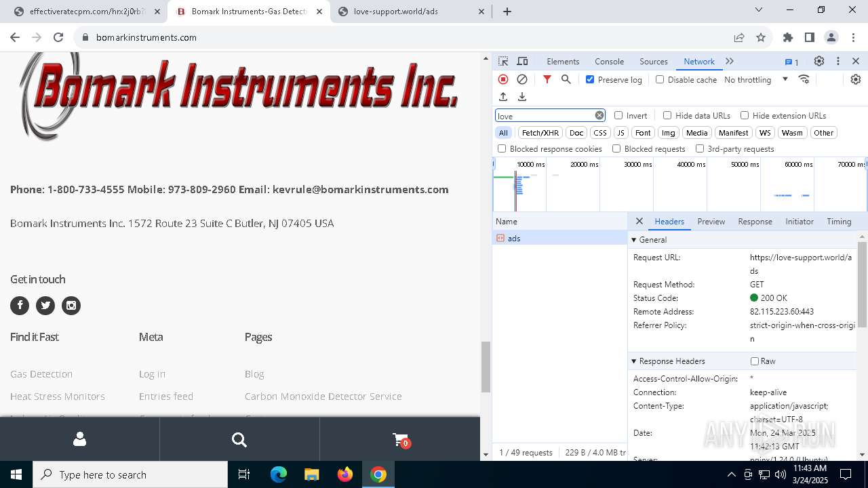
Task: Open Bomark Twitter social icon
Action: pos(45,306)
